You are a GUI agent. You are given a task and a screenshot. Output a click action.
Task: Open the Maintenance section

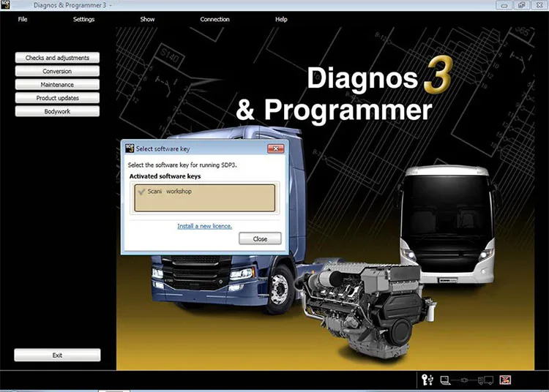coord(57,85)
